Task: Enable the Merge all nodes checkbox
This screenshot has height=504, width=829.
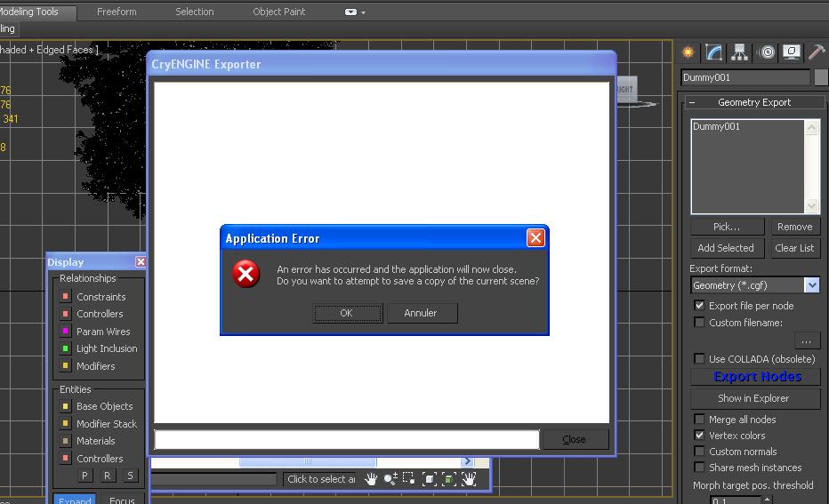Action: point(699,420)
